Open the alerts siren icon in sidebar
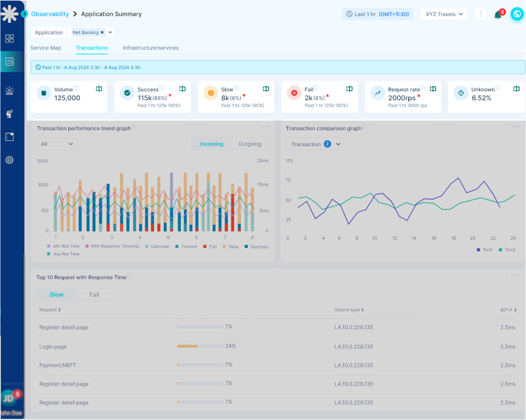This screenshot has width=526, height=420. [10, 91]
